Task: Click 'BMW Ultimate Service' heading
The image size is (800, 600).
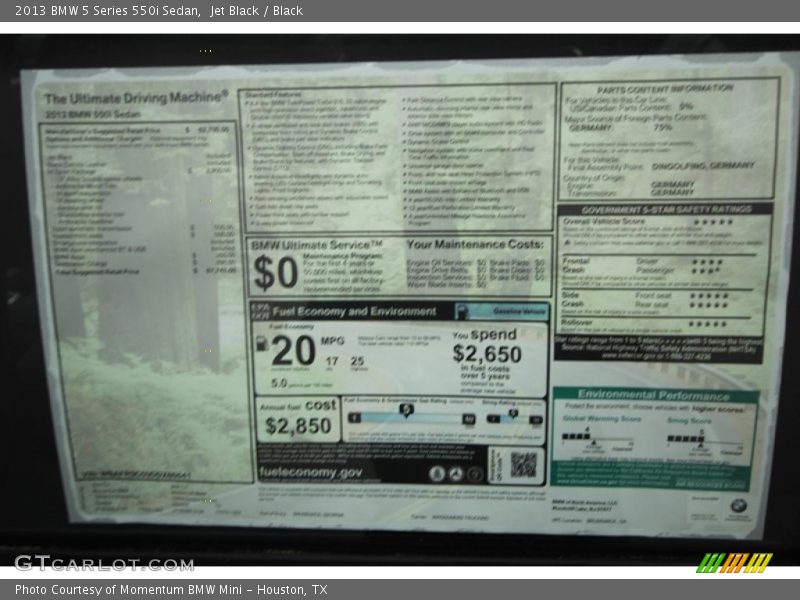Action: click(x=317, y=245)
